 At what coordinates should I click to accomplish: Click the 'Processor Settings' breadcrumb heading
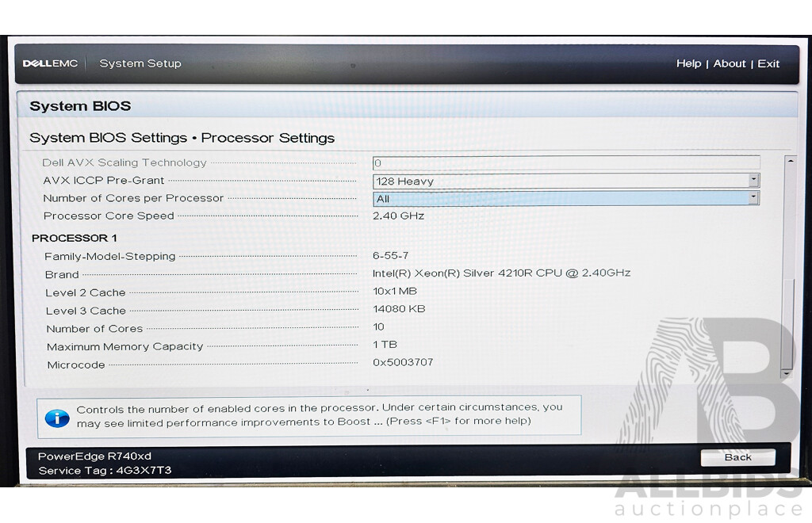(268, 138)
